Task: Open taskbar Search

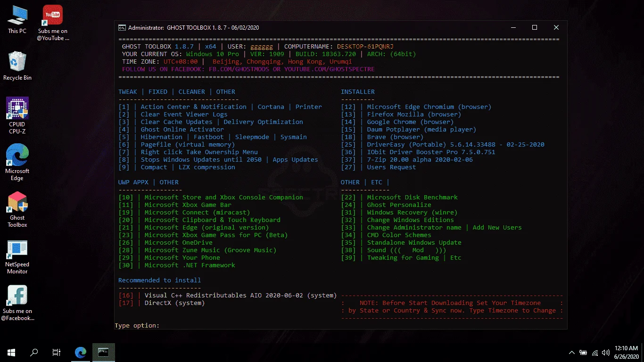Action: coord(34,352)
